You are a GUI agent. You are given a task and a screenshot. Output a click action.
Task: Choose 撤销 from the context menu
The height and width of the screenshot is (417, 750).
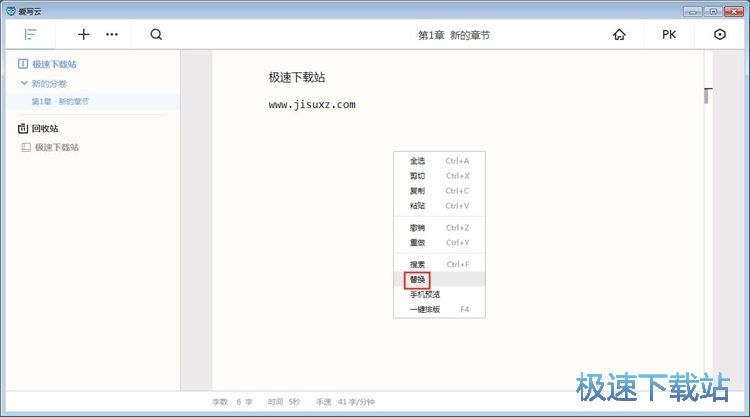click(x=439, y=228)
